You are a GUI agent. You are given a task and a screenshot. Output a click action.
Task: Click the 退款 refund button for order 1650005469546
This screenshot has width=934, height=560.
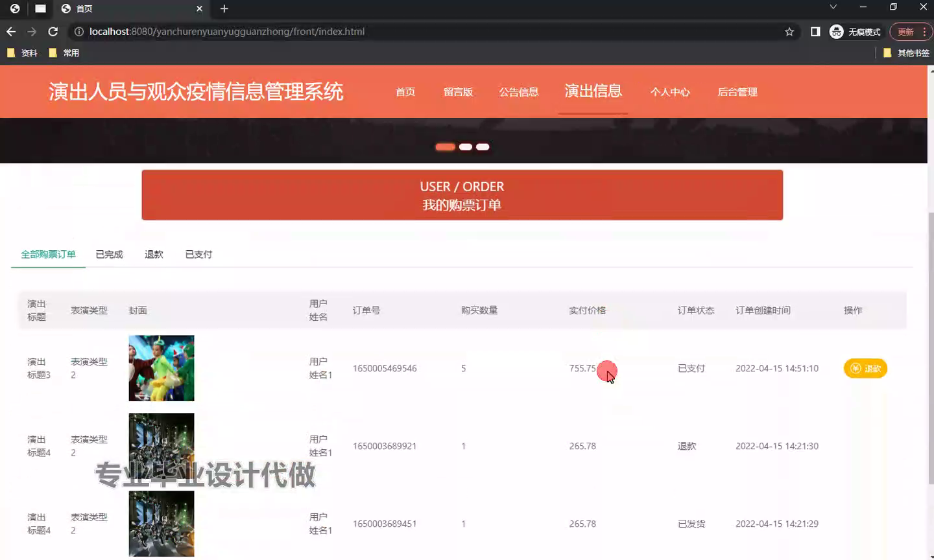865,369
